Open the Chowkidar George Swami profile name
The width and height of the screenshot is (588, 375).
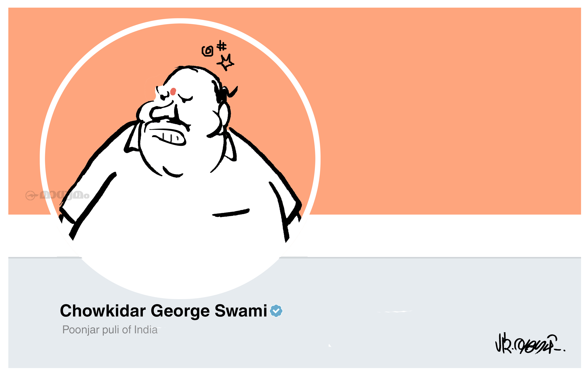pos(164,311)
